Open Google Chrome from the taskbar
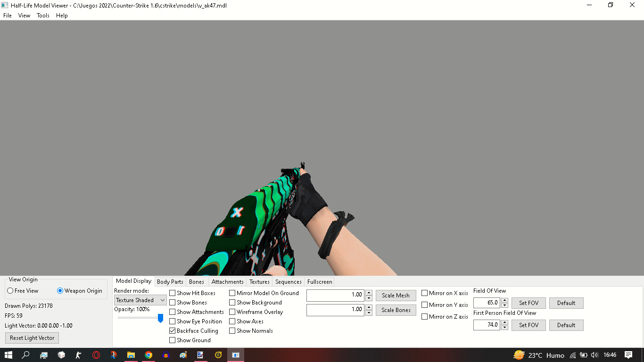This screenshot has width=644, height=362. [x=148, y=355]
